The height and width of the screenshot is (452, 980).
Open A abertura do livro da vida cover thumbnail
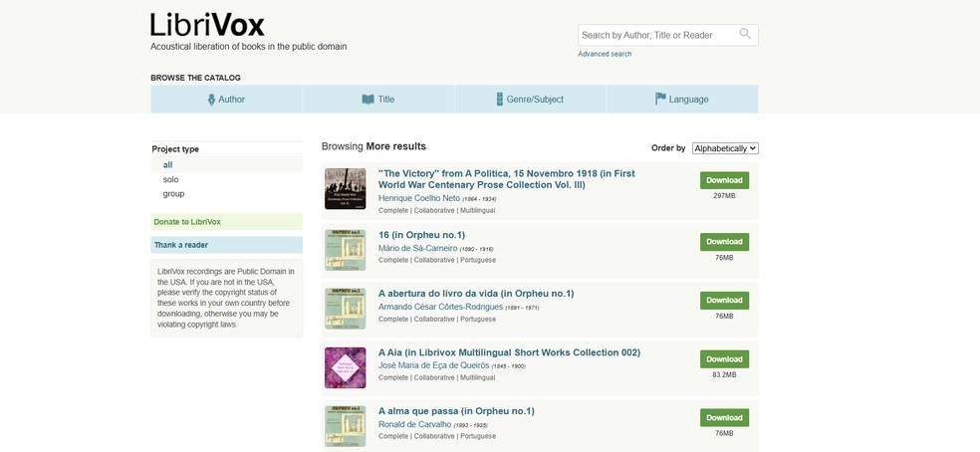point(345,309)
